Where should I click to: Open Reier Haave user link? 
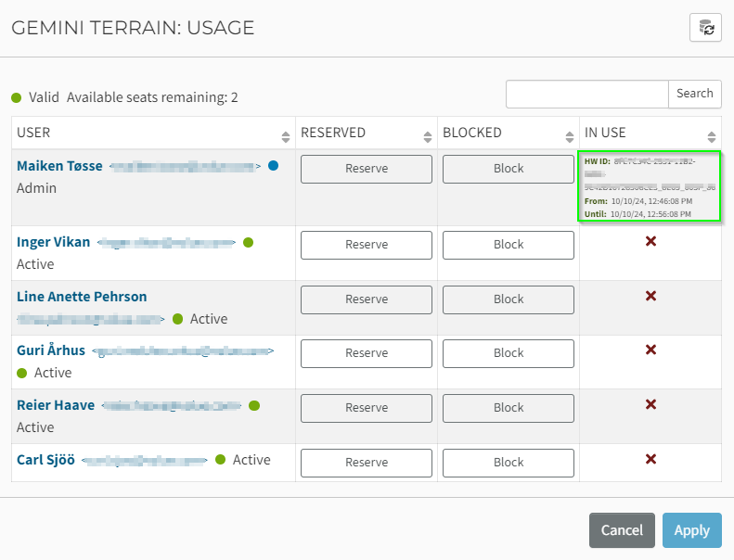pos(56,405)
